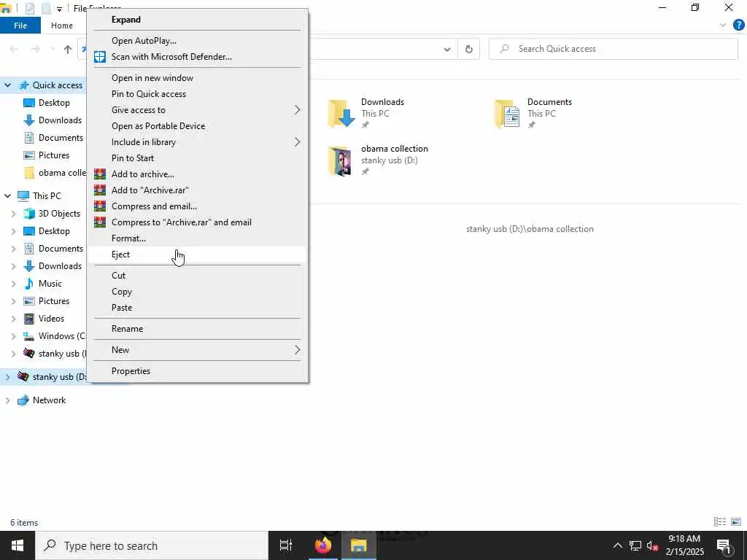Screen dimensions: 747x560
Task: Click the Microsoft Defender shield icon
Action: coord(99,57)
